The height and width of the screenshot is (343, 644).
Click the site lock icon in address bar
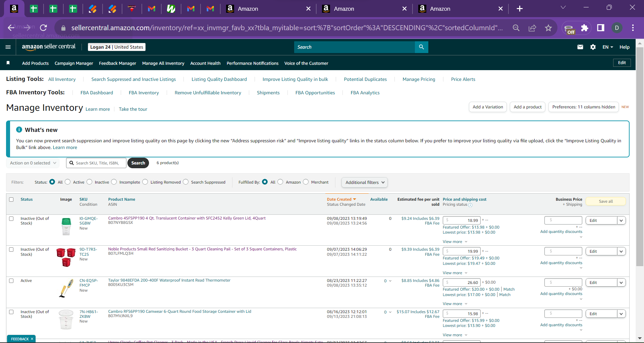63,28
